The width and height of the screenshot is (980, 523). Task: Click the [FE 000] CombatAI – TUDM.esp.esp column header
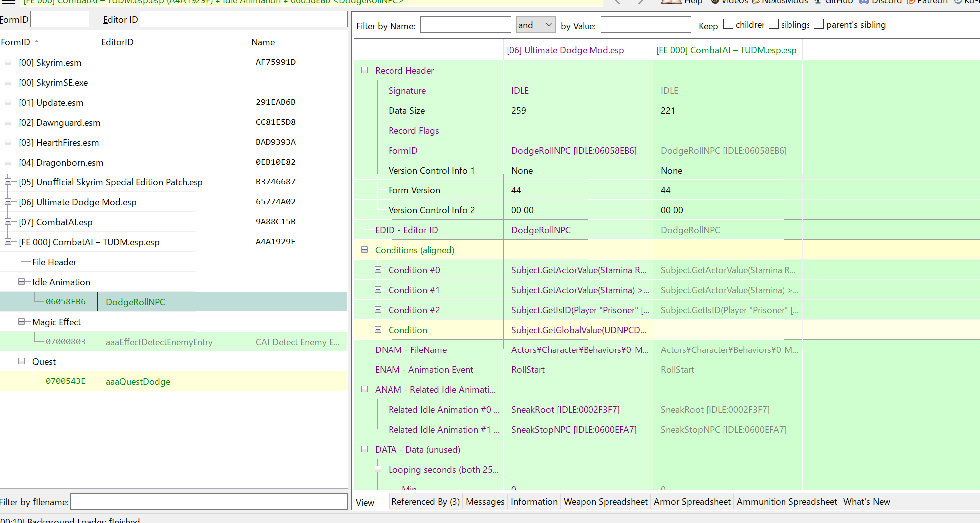click(x=728, y=50)
